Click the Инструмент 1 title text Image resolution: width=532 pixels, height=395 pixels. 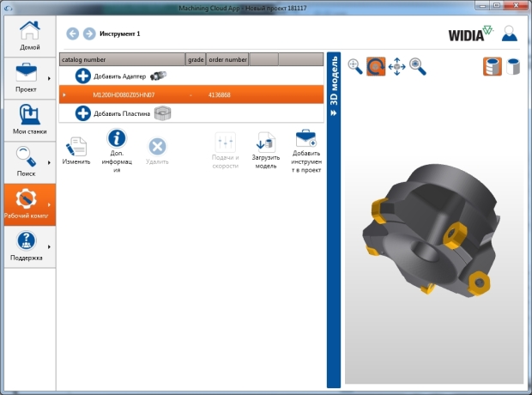click(120, 33)
